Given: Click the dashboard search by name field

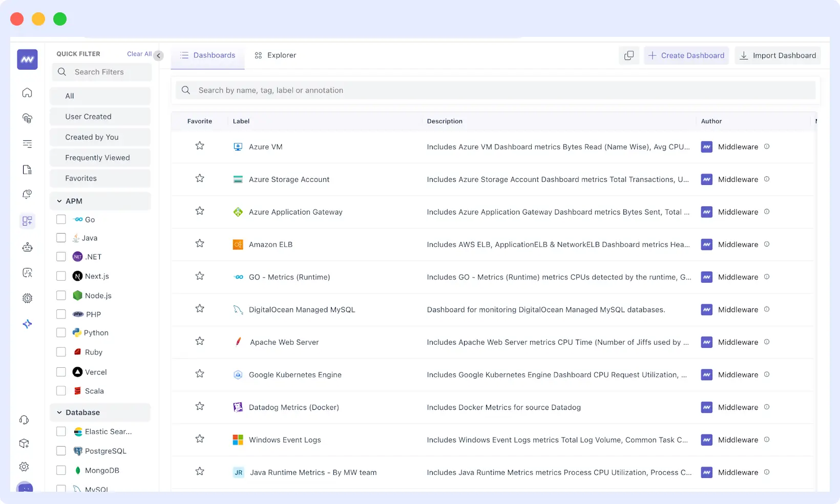Looking at the screenshot, I should point(495,90).
